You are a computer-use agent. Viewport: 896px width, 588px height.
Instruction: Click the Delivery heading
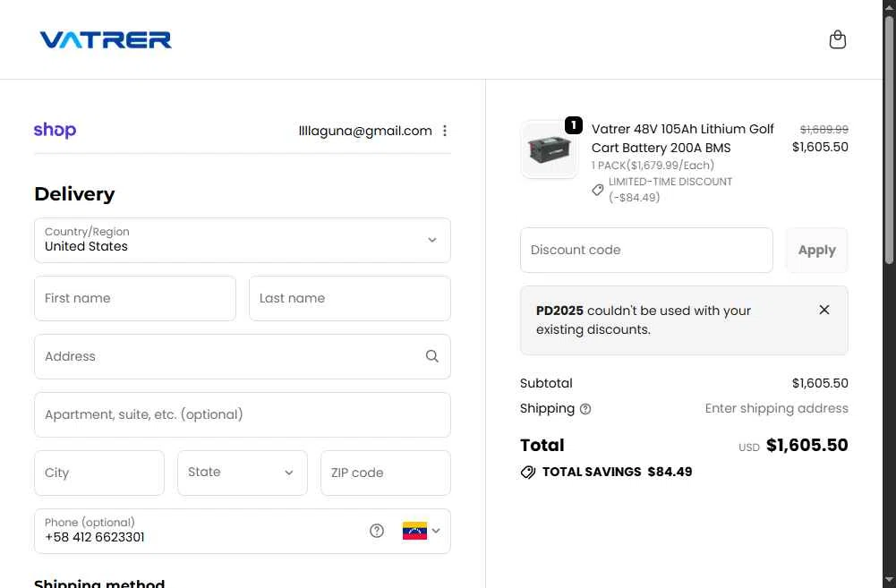[x=74, y=194]
